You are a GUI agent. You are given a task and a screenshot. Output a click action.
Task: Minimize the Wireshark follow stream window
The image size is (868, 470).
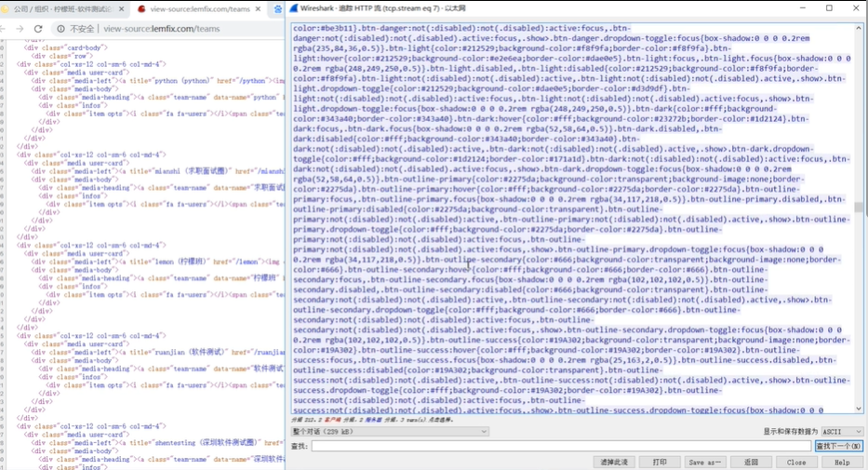click(803, 7)
